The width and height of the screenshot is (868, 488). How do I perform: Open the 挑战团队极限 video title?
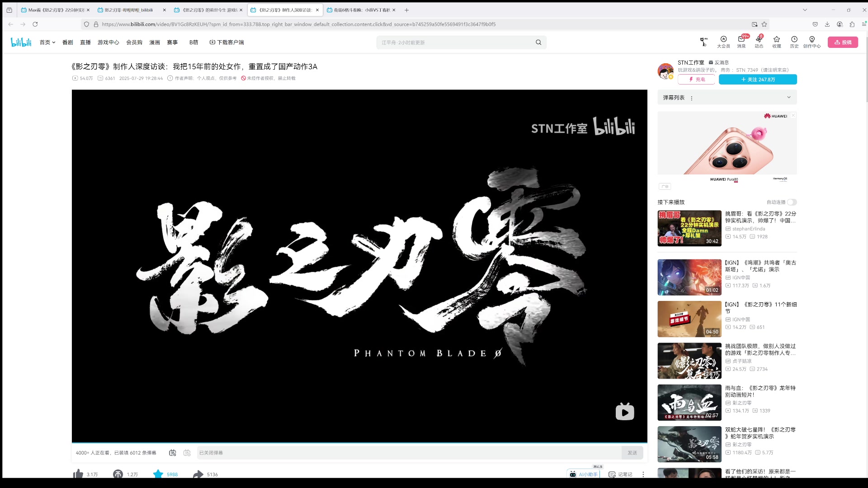[760, 349]
